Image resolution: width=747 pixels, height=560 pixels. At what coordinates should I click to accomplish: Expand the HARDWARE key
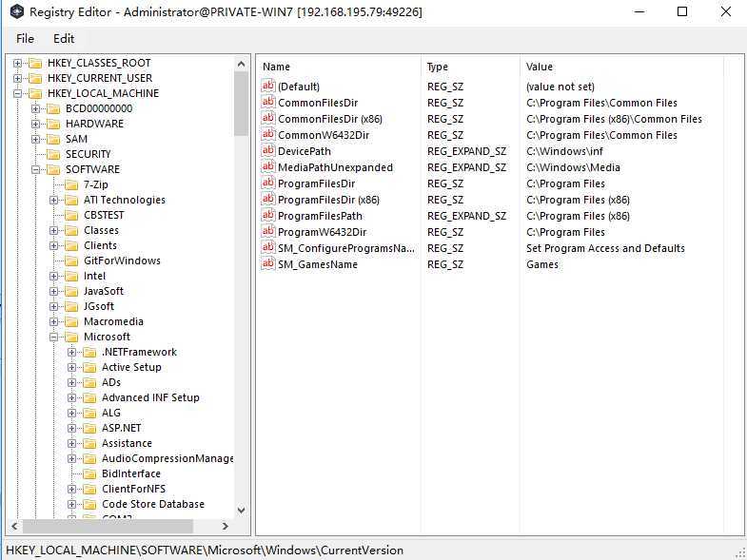pos(35,124)
